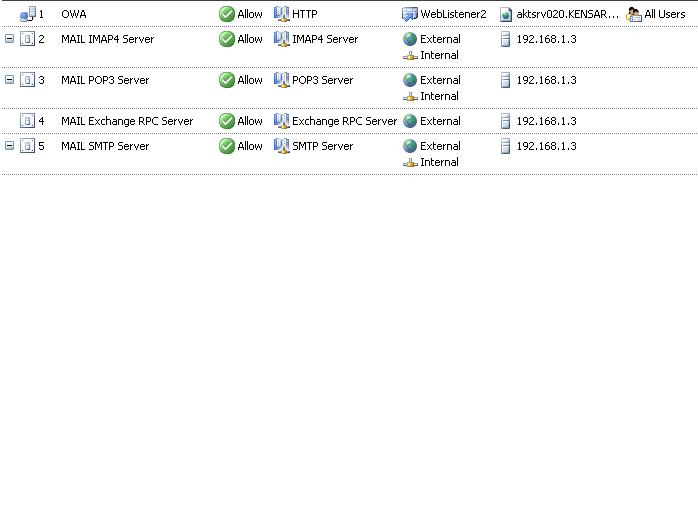The height and width of the screenshot is (512, 698).
Task: Click the SMTP Server protocol text
Action: (323, 146)
